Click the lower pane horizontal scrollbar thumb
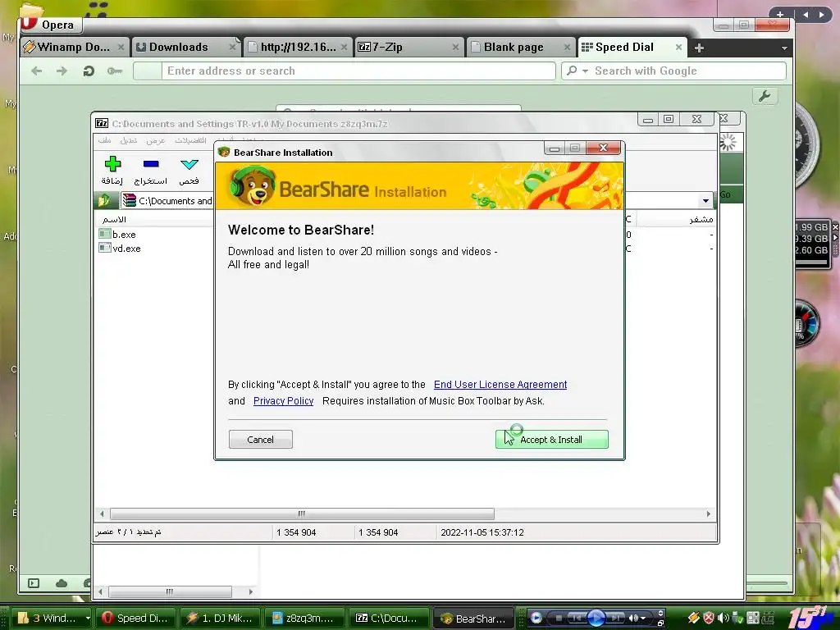Viewport: 840px width, 630px height. [170, 592]
